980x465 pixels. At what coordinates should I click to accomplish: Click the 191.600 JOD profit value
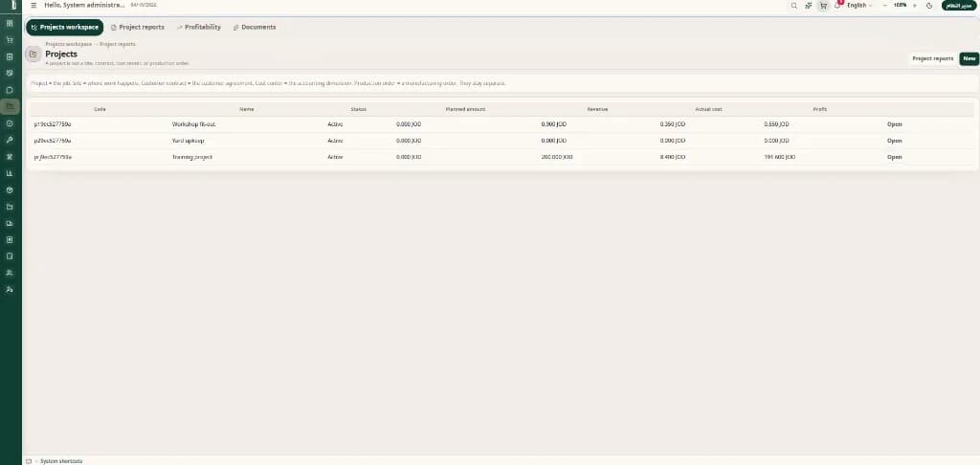(x=779, y=157)
